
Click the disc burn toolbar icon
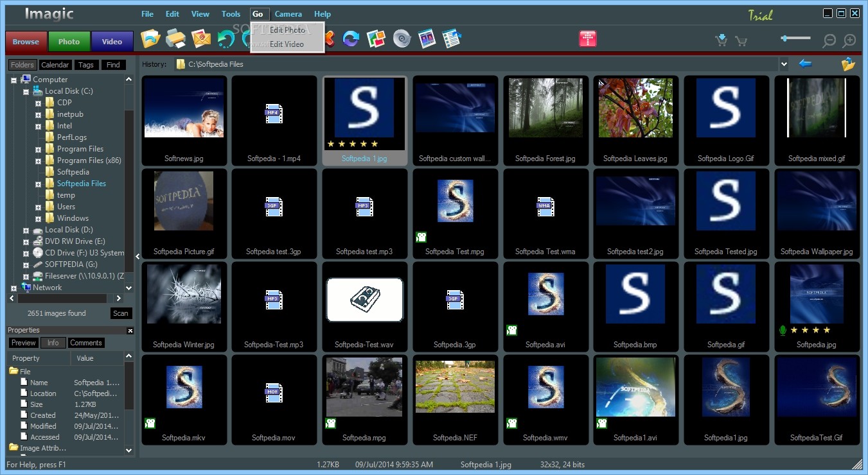point(402,39)
